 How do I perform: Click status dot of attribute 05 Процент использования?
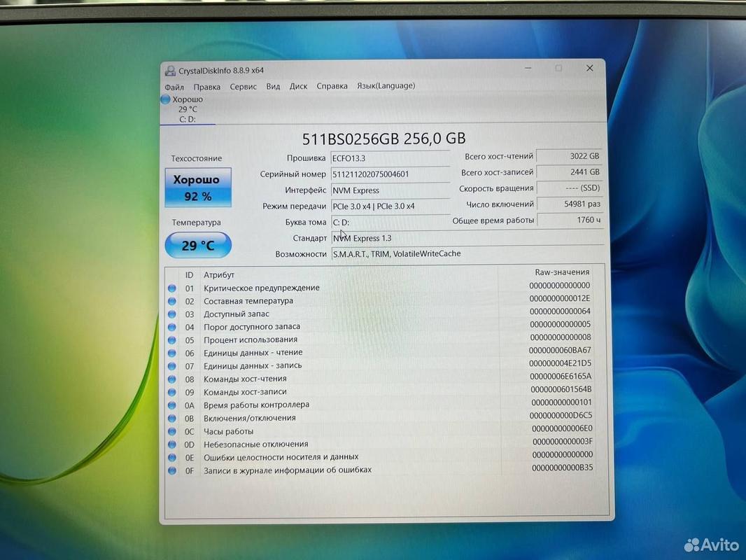coord(172,340)
